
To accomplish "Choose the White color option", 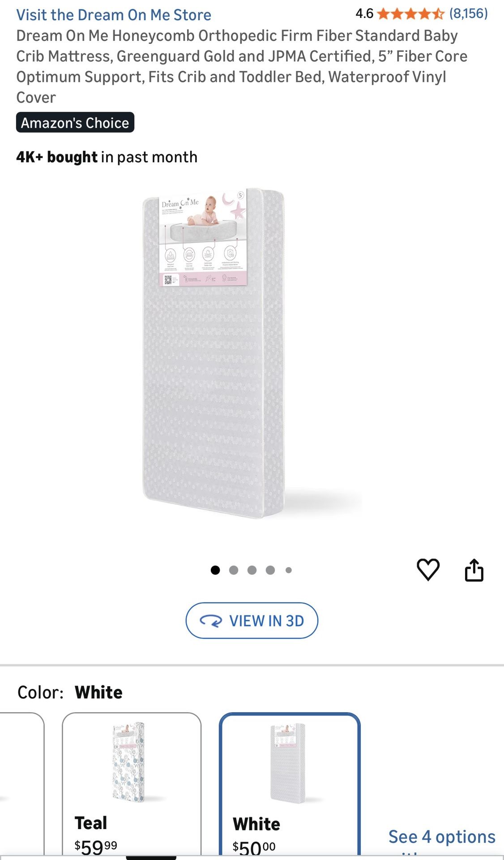I will coord(290,784).
